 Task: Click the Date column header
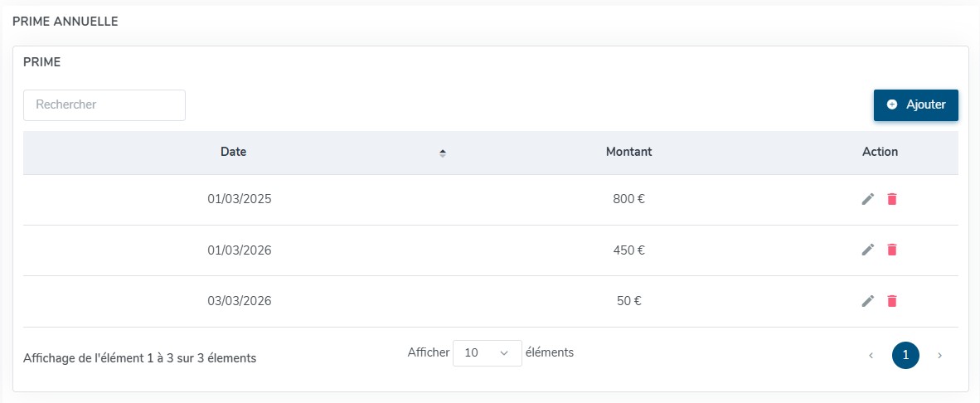coord(233,153)
